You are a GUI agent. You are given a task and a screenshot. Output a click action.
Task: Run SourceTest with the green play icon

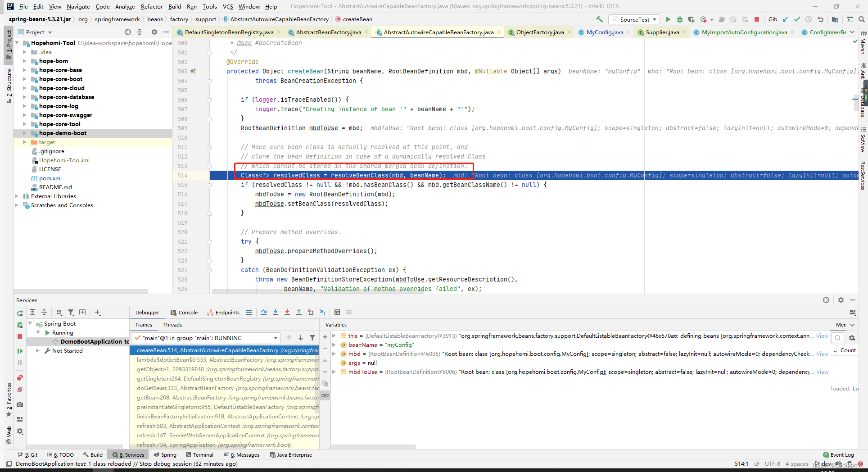tap(668, 19)
